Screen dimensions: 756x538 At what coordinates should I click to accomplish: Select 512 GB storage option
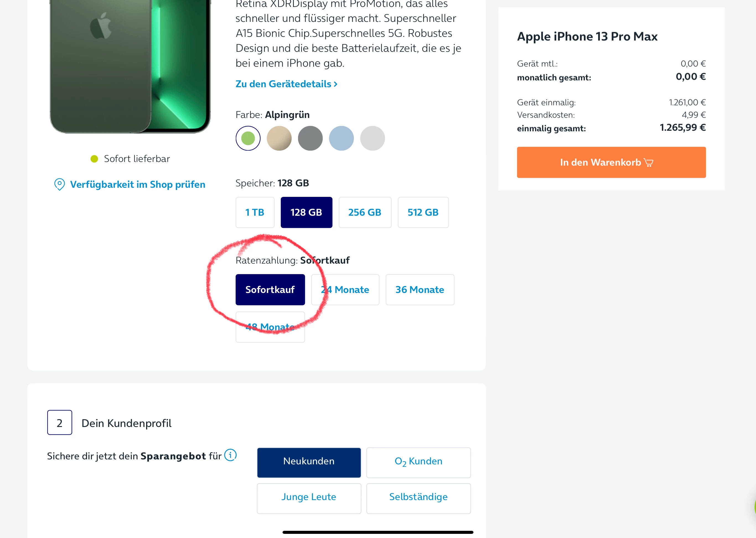(423, 212)
